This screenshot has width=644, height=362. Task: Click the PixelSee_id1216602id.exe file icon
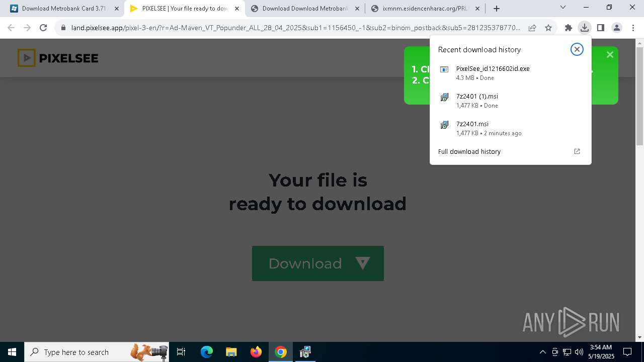click(444, 69)
